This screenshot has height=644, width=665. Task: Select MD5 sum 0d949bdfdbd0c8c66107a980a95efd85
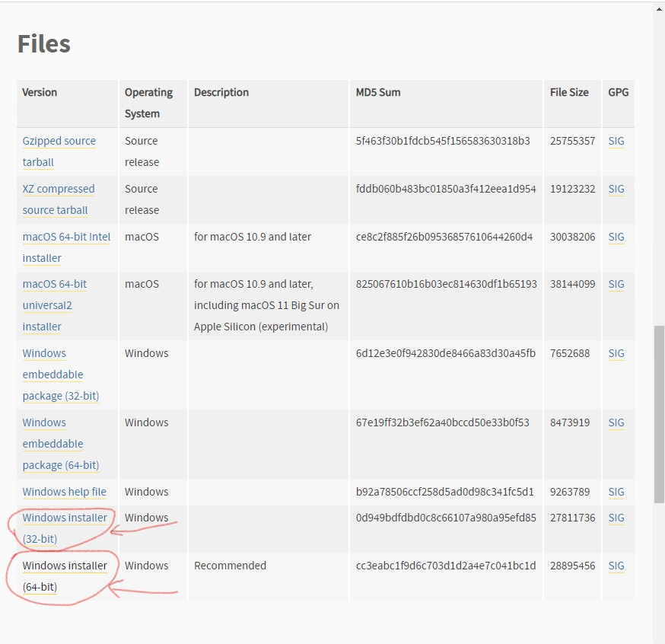(446, 518)
